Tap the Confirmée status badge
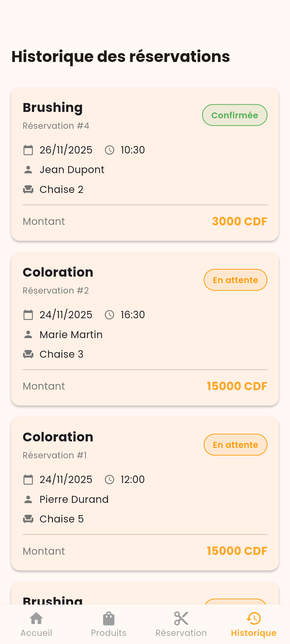290x644 pixels. click(x=235, y=115)
